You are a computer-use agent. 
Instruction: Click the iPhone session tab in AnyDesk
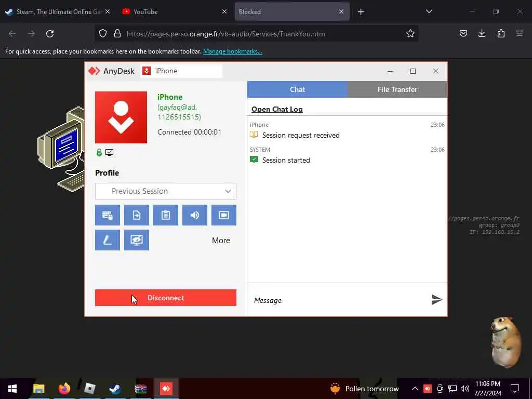181,71
